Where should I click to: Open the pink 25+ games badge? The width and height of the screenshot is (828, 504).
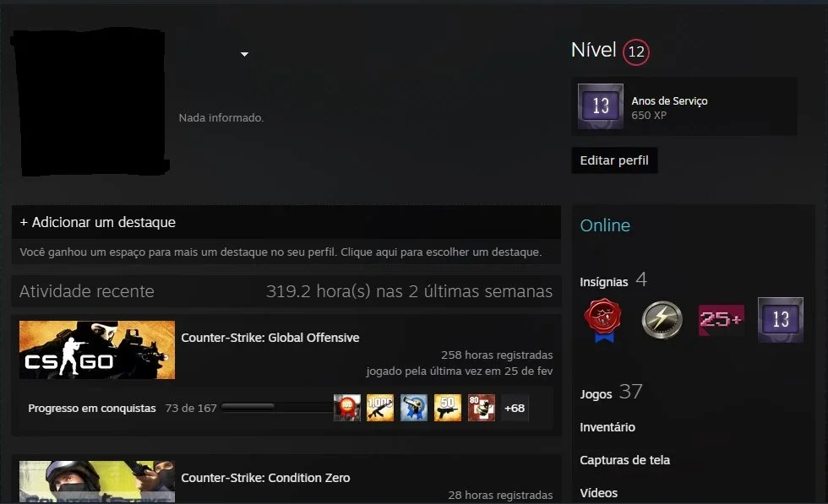(x=722, y=319)
